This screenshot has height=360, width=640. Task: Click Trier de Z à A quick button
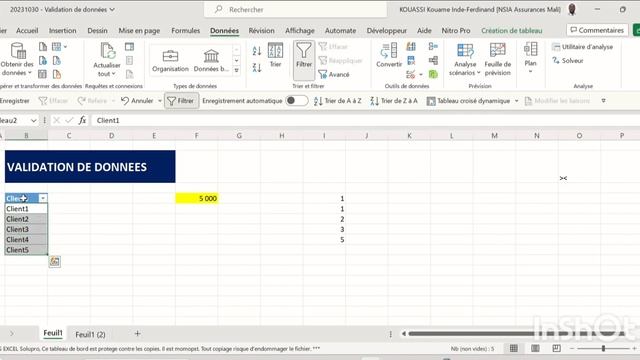pyautogui.click(x=394, y=100)
